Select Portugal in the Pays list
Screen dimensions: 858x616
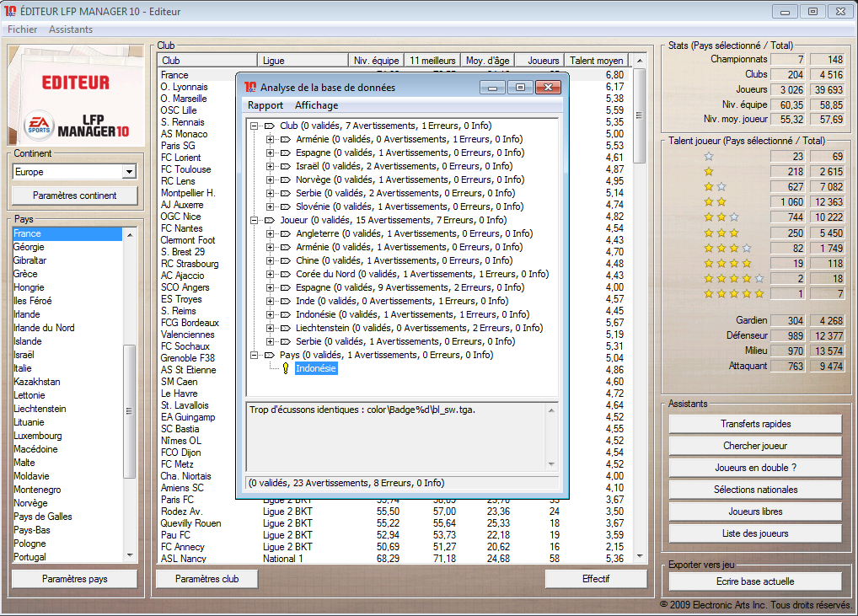[30, 557]
